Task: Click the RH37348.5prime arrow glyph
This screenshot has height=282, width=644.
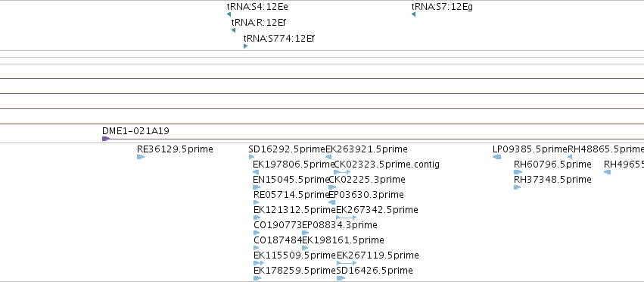Action: (517, 187)
